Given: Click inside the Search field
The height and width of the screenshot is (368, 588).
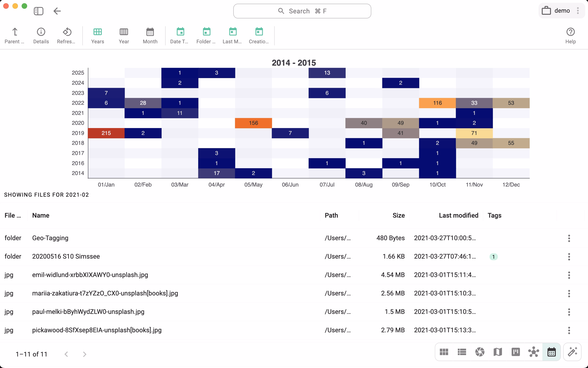Looking at the screenshot, I should [302, 11].
